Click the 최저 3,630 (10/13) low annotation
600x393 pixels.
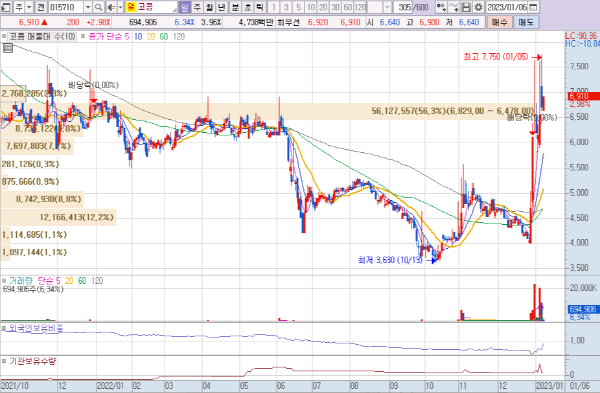[x=390, y=260]
